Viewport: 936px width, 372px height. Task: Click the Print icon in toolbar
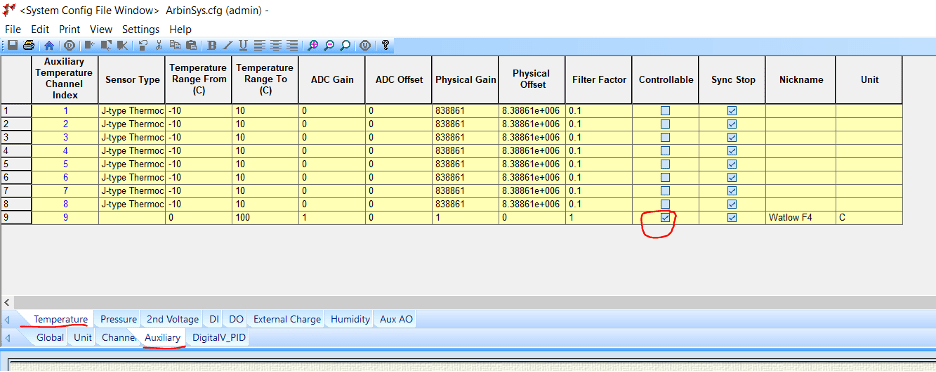pyautogui.click(x=28, y=45)
